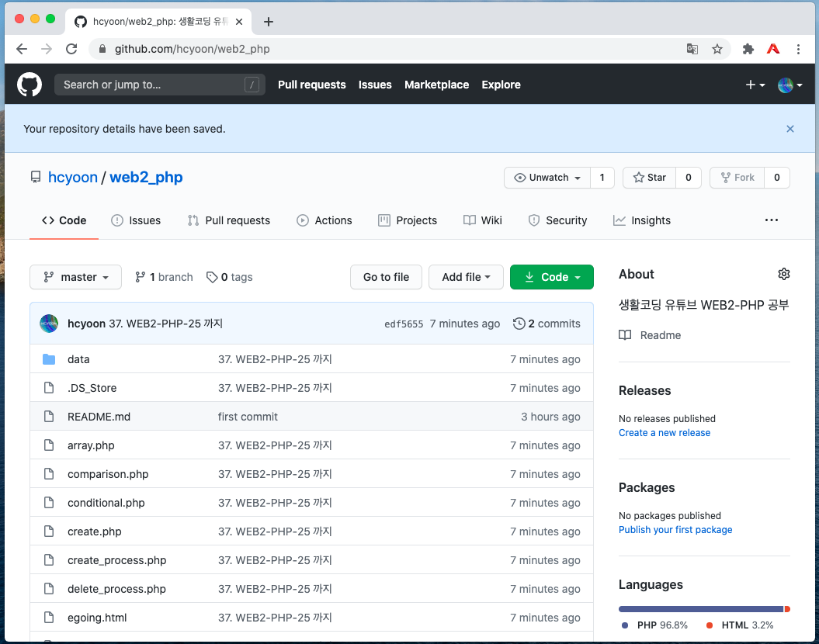Open Issues in the top navigation bar
The image size is (819, 644).
coord(375,85)
